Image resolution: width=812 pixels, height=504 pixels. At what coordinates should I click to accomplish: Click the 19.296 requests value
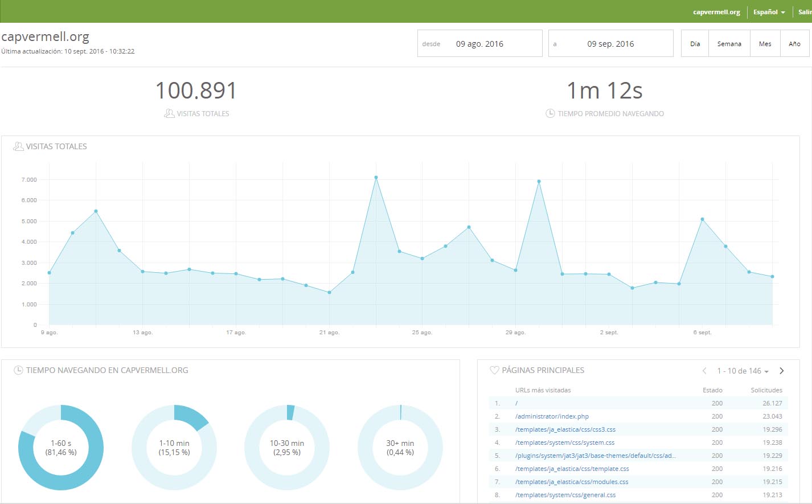(773, 429)
